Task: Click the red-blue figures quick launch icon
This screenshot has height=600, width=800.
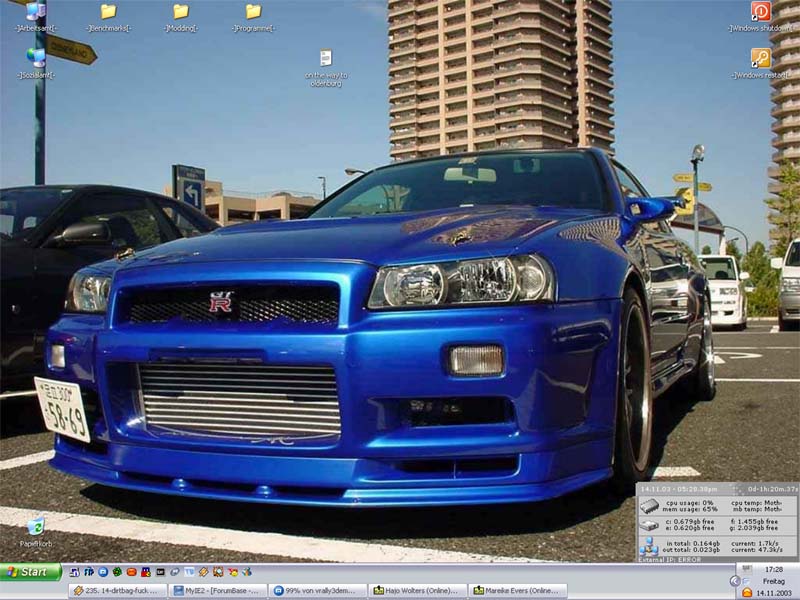Action: 146,572
